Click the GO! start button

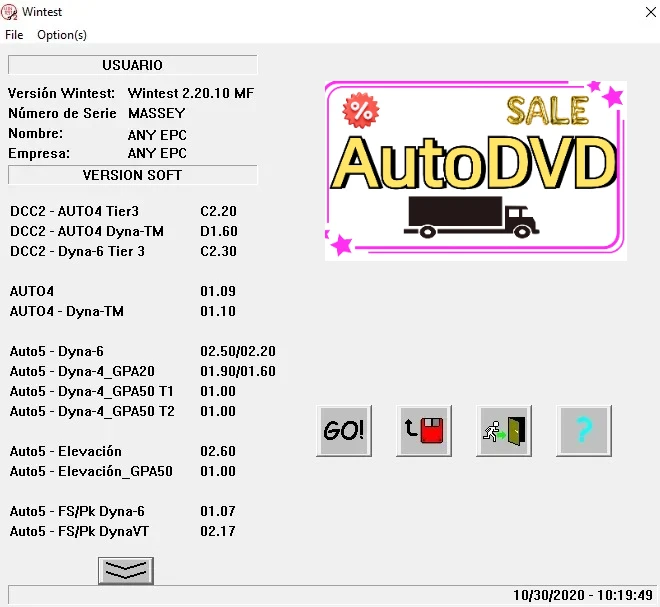pos(344,431)
